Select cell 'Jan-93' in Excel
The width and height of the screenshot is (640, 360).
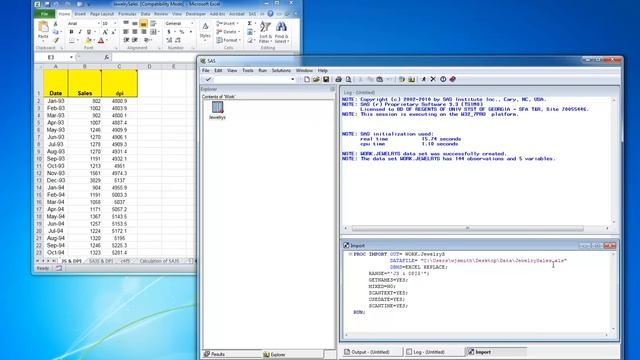tap(56, 101)
